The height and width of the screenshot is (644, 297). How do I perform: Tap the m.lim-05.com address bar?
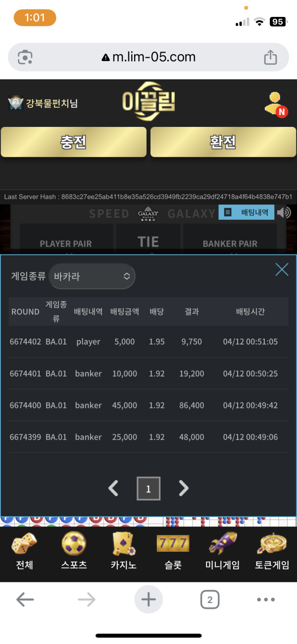click(x=148, y=58)
